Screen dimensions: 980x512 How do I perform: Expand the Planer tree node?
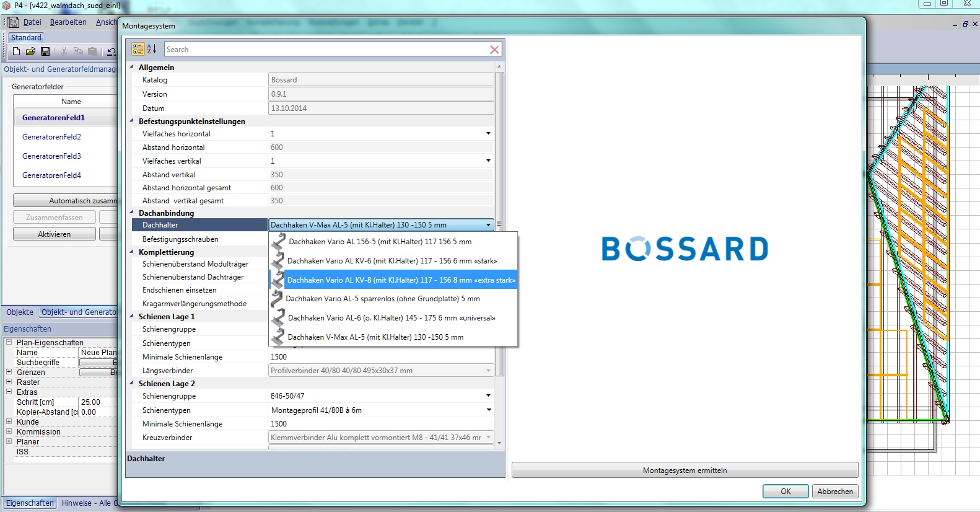[x=9, y=441]
